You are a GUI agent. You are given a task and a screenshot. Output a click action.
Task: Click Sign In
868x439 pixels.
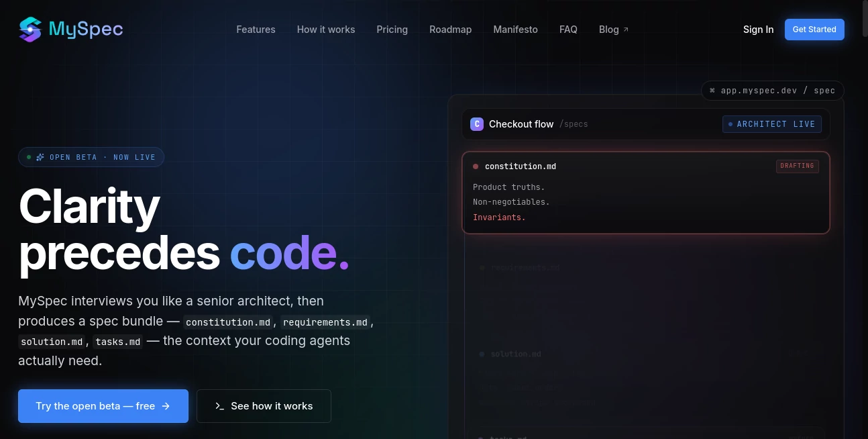(x=758, y=30)
